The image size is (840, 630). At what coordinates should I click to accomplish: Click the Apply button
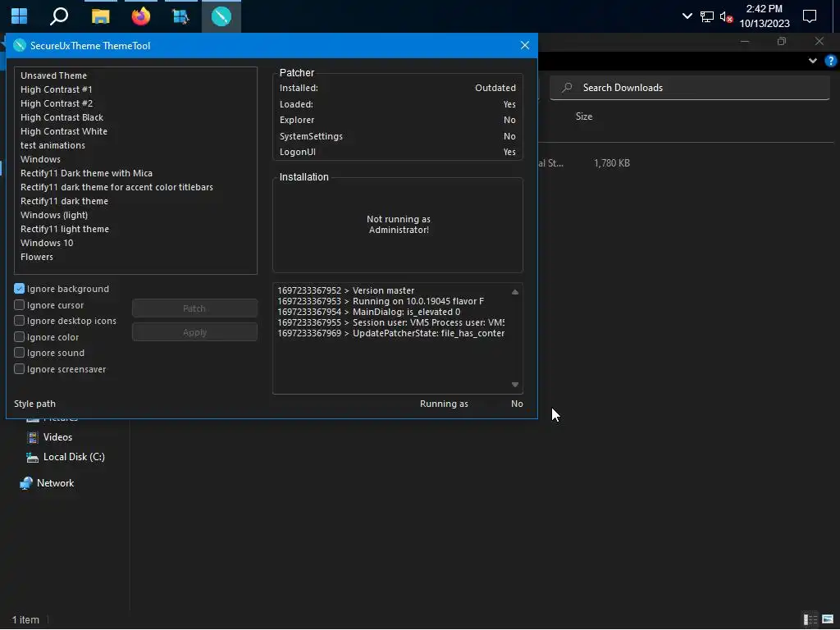tap(194, 332)
